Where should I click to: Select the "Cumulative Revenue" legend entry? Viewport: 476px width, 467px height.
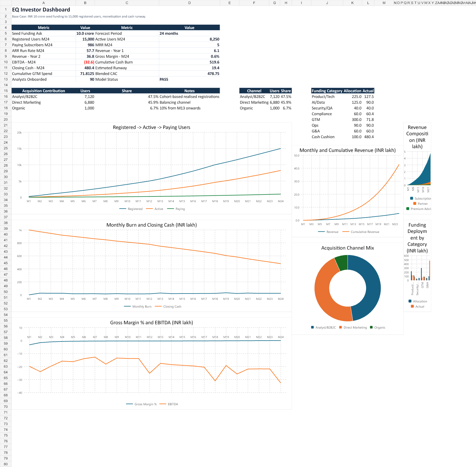click(361, 232)
